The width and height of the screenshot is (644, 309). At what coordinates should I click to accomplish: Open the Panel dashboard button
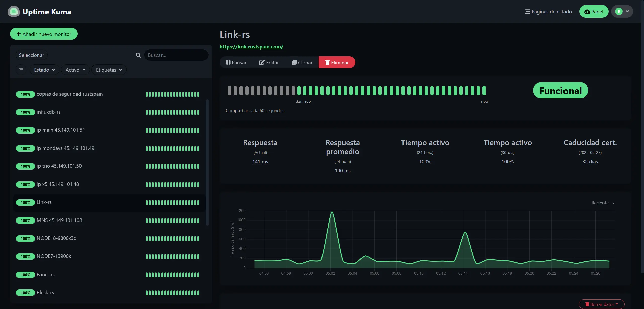coord(594,12)
